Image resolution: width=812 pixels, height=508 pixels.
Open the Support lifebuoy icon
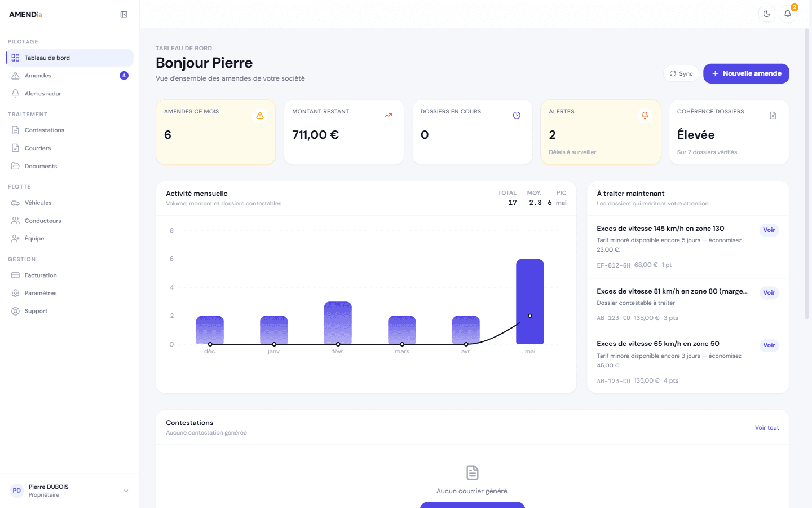[x=15, y=311]
